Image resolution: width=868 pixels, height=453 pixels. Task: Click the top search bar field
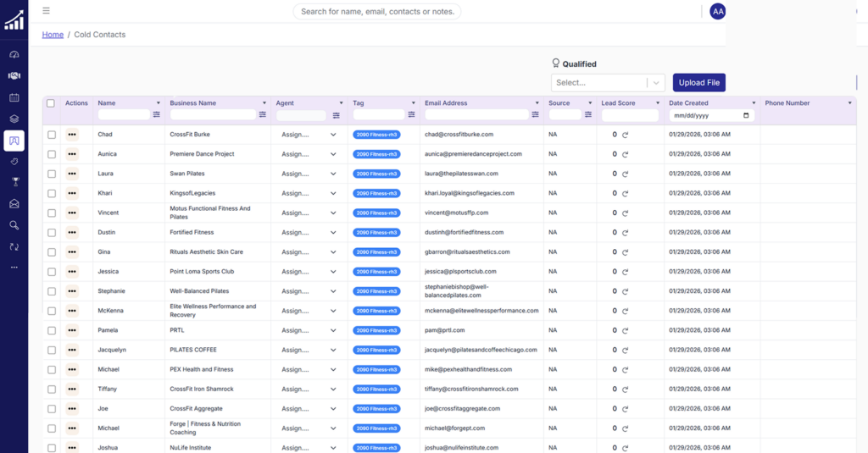[x=377, y=11]
